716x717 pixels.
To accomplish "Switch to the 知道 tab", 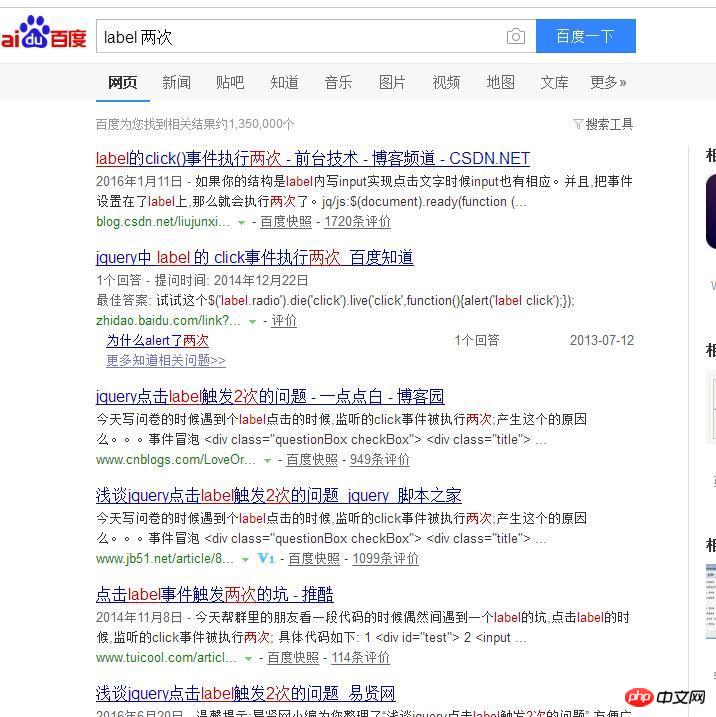I will coord(284,82).
